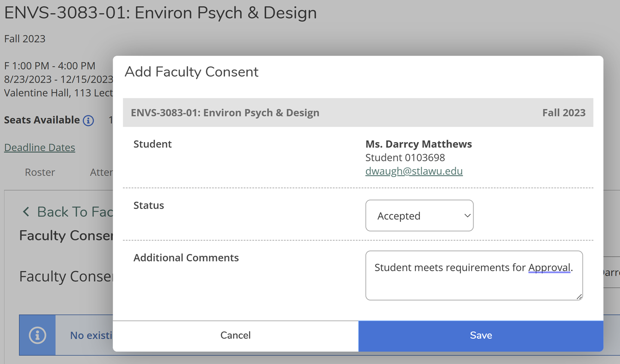620x364 pixels.
Task: Click the gray course header bar in dialog
Action: tap(358, 112)
